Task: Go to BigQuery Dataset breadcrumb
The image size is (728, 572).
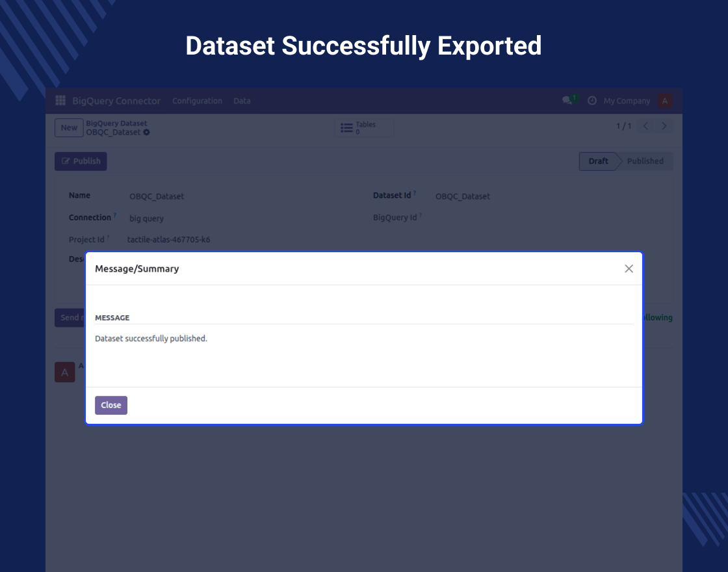Action: [x=116, y=123]
